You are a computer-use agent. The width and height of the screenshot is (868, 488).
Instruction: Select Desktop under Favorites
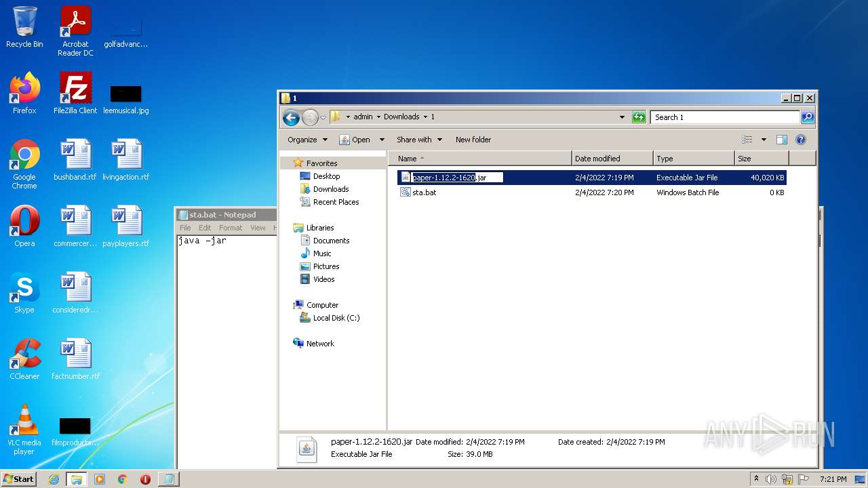326,176
